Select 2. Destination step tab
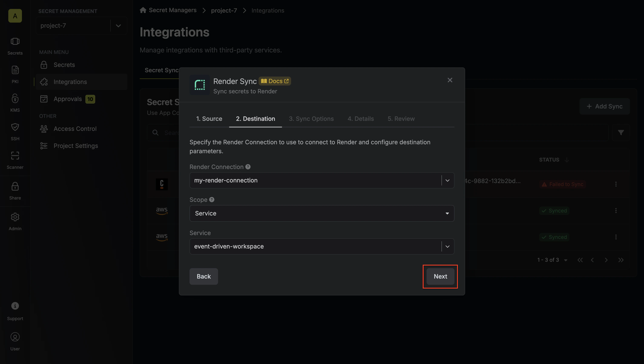This screenshot has height=364, width=644. 256,118
